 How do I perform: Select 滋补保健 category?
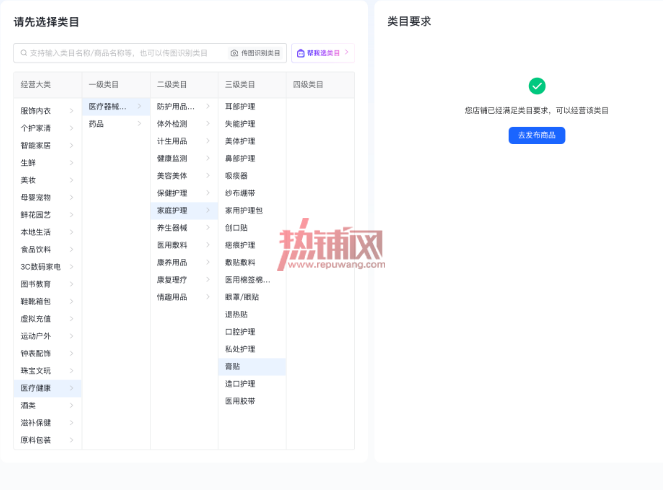coord(47,423)
